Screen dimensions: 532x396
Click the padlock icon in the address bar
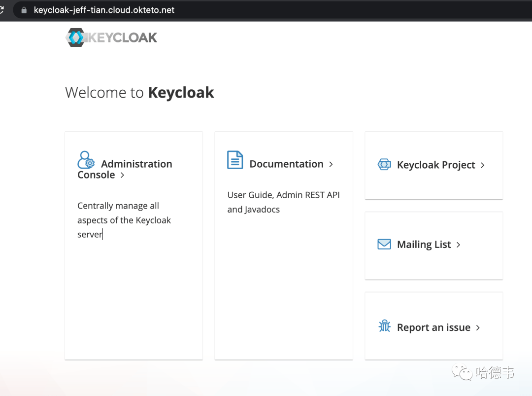(24, 9)
